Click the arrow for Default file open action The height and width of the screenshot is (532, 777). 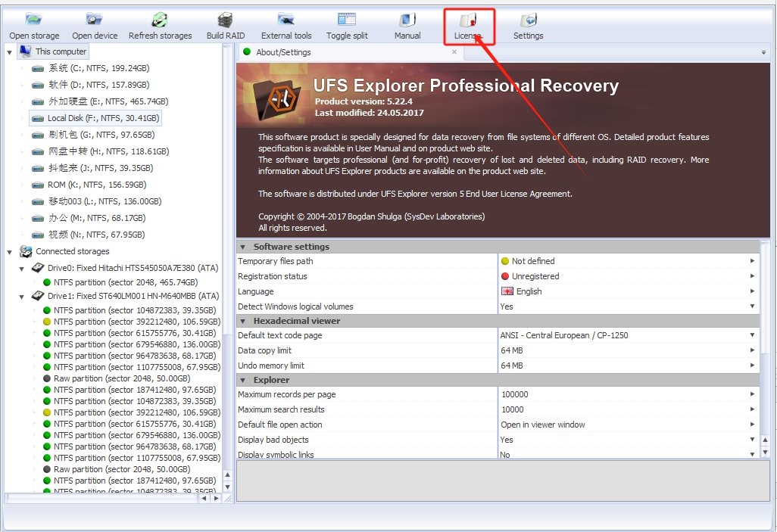tap(752, 425)
